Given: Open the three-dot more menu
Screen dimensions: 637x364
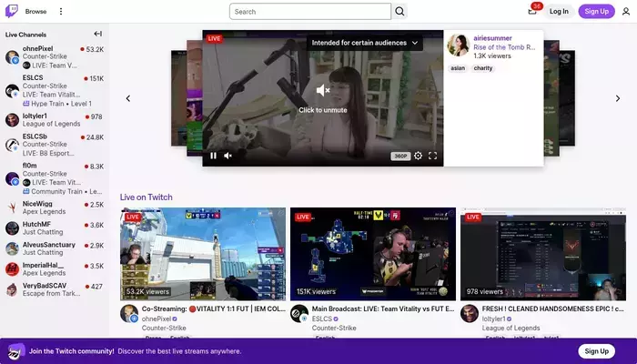Looking at the screenshot, I should pyautogui.click(x=61, y=11).
